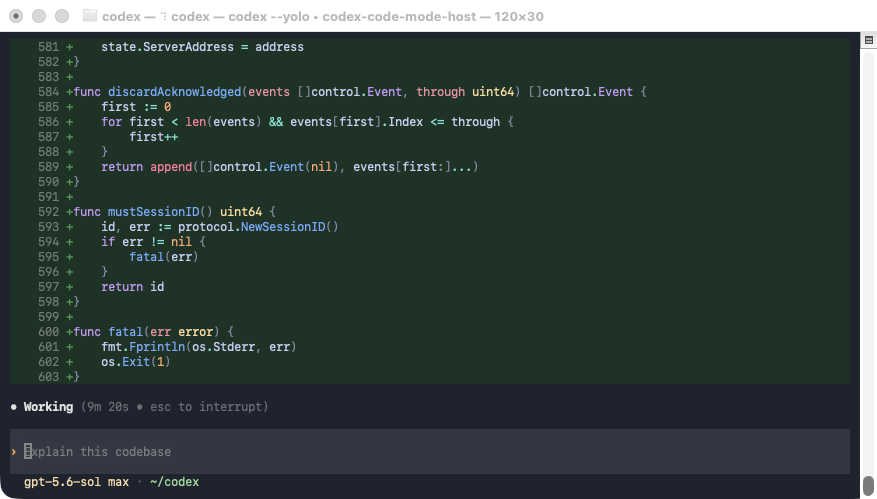Click 'fmt.Fprintln(os.Stderr, err)' on line 601
877x499 pixels.
pyautogui.click(x=199, y=347)
